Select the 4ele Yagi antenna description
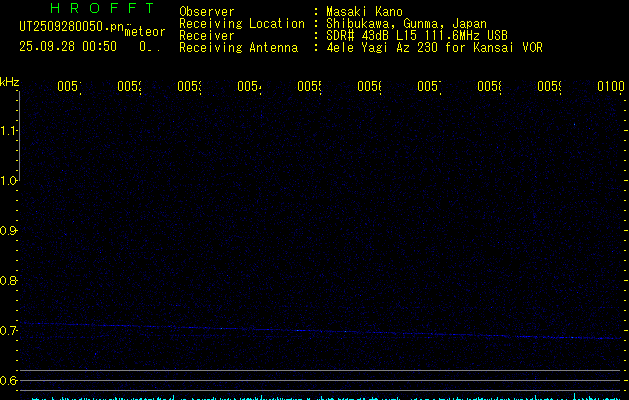 (434, 48)
